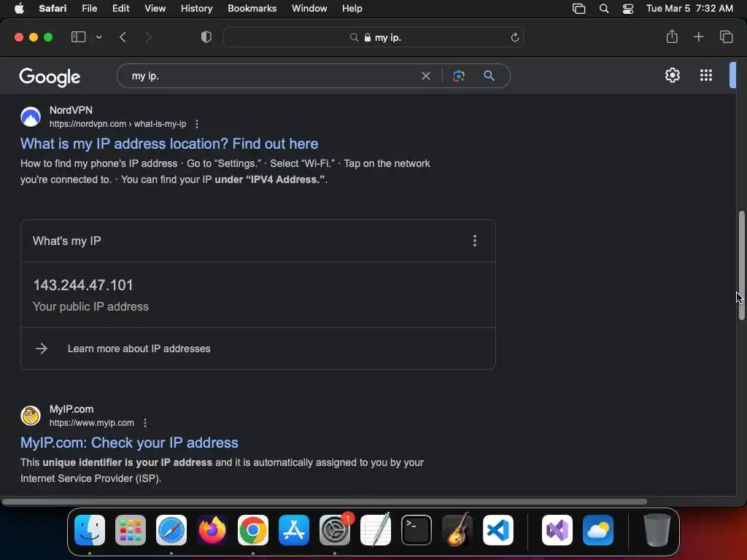
Task: Open Launchpad from the Dock
Action: coord(131,530)
